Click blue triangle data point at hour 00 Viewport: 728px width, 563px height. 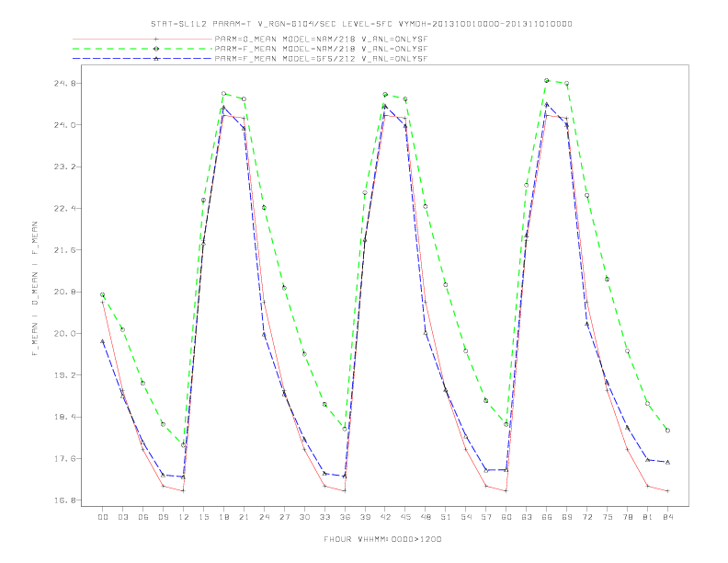click(x=103, y=341)
